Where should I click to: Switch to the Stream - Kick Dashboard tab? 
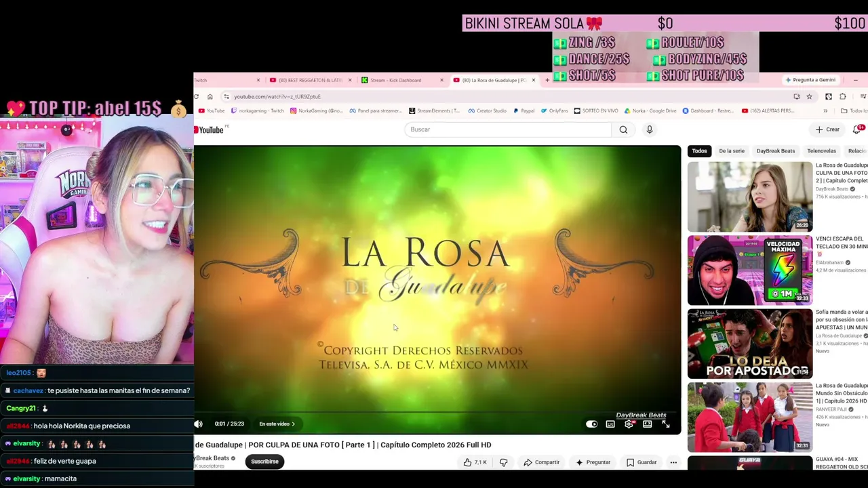point(396,80)
